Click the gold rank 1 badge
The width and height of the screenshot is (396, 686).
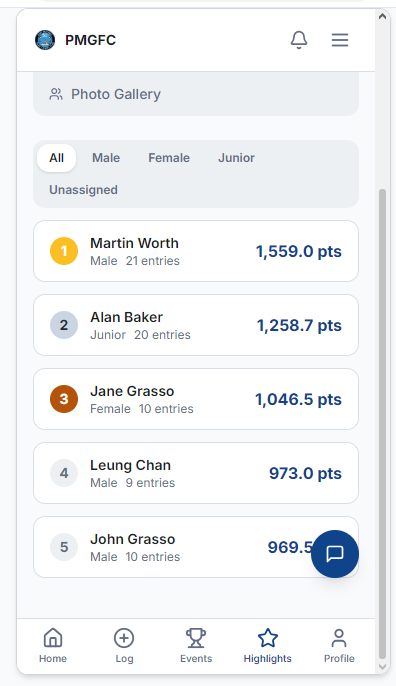tap(64, 251)
